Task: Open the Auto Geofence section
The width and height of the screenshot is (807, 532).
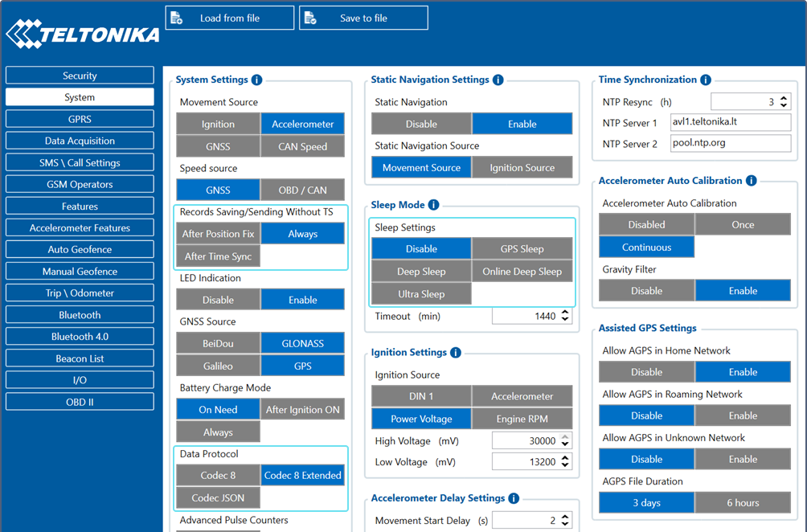Action: tap(80, 250)
